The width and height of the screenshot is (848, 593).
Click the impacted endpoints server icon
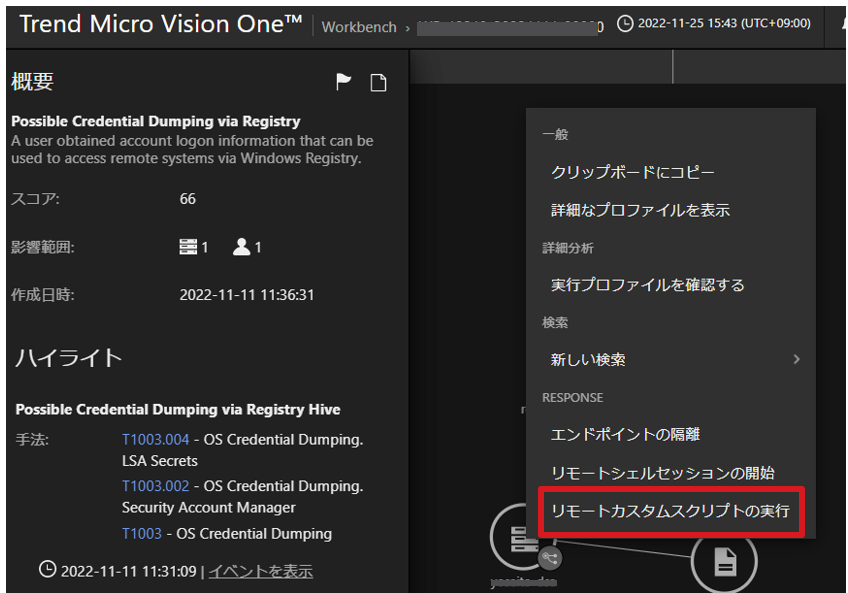pyautogui.click(x=188, y=247)
